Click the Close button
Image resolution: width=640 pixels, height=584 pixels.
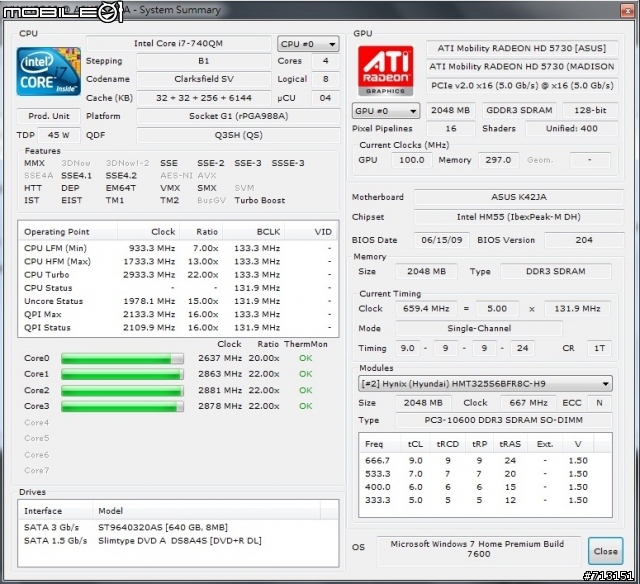(605, 551)
